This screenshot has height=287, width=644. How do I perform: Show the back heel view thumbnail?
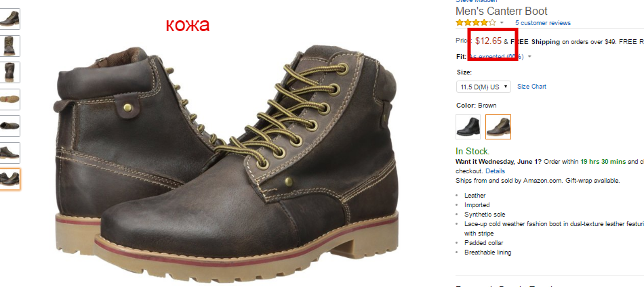click(x=10, y=72)
